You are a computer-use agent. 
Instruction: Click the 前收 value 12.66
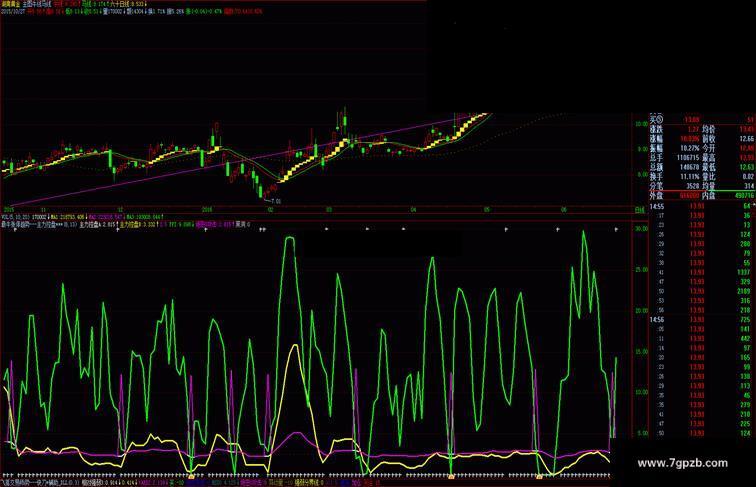coord(746,139)
